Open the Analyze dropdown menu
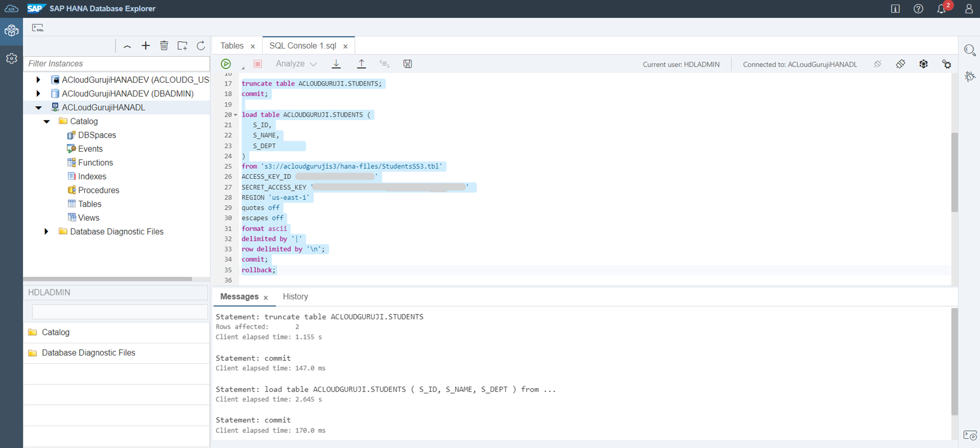Screen dimensions: 980x448 point(296,64)
